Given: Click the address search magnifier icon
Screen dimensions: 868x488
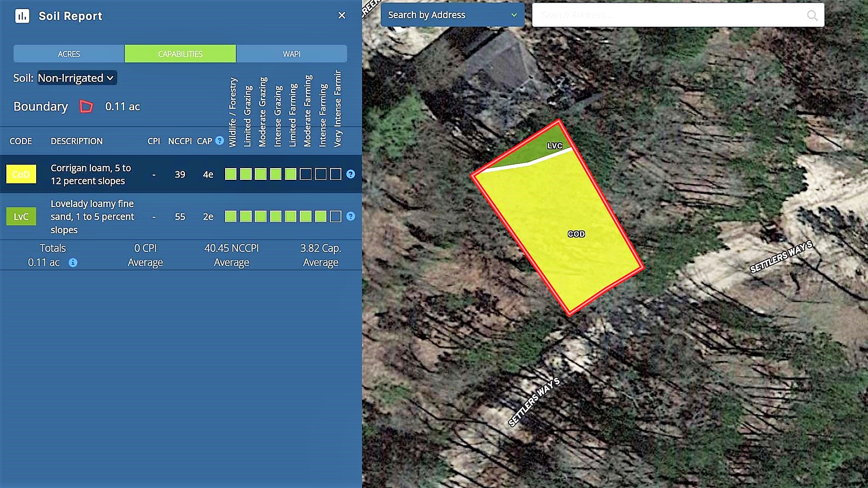Looking at the screenshot, I should click(812, 15).
